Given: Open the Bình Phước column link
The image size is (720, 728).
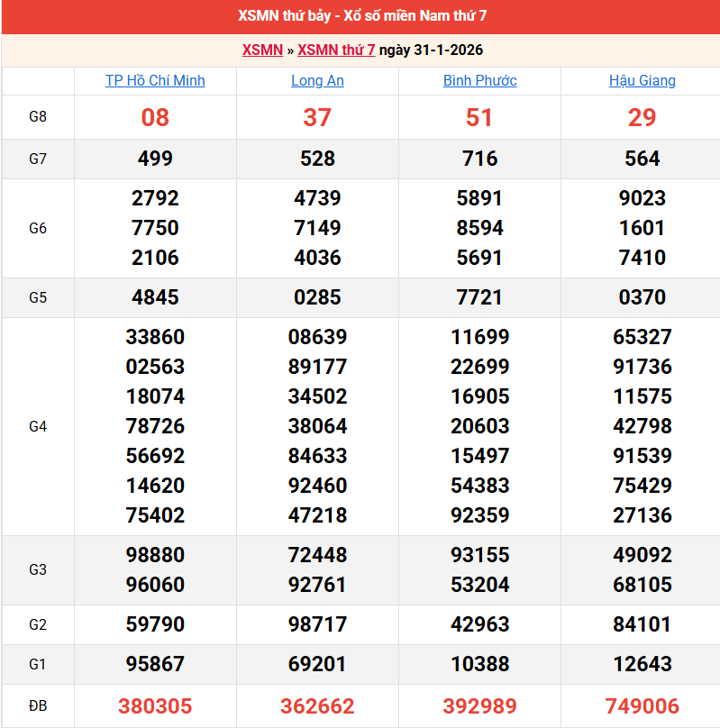Looking at the screenshot, I should point(479,80).
